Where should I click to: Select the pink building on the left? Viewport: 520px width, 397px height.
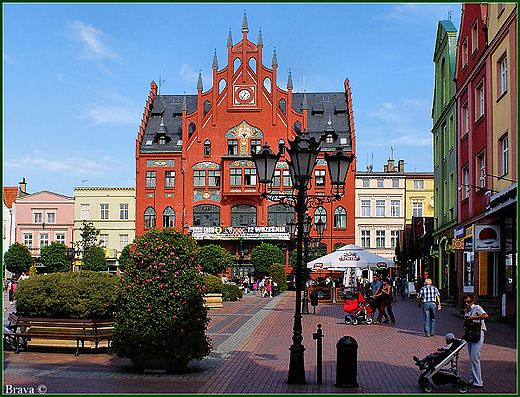point(44,221)
